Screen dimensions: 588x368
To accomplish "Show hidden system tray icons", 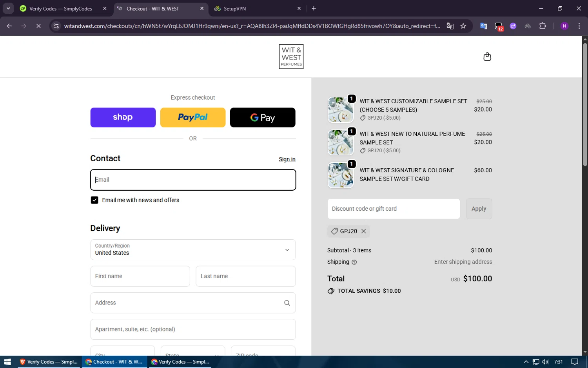I will coord(526,362).
